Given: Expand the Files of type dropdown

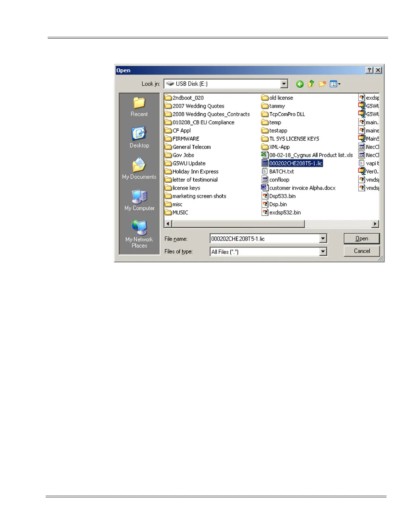Looking at the screenshot, I should click(323, 252).
